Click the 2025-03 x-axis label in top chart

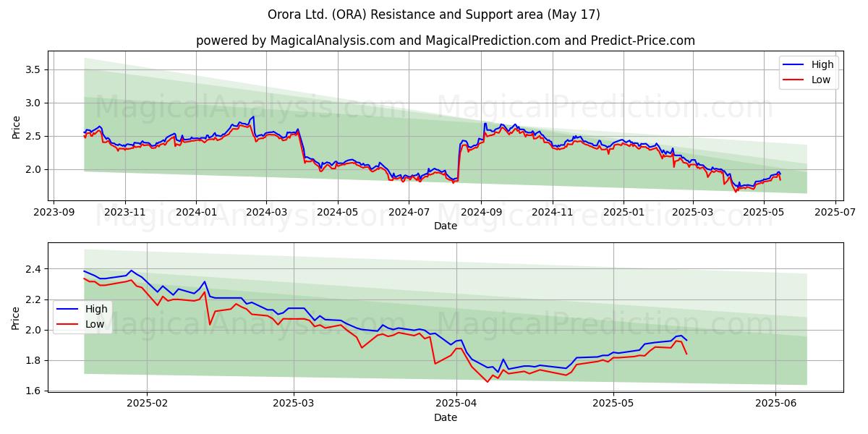692,213
